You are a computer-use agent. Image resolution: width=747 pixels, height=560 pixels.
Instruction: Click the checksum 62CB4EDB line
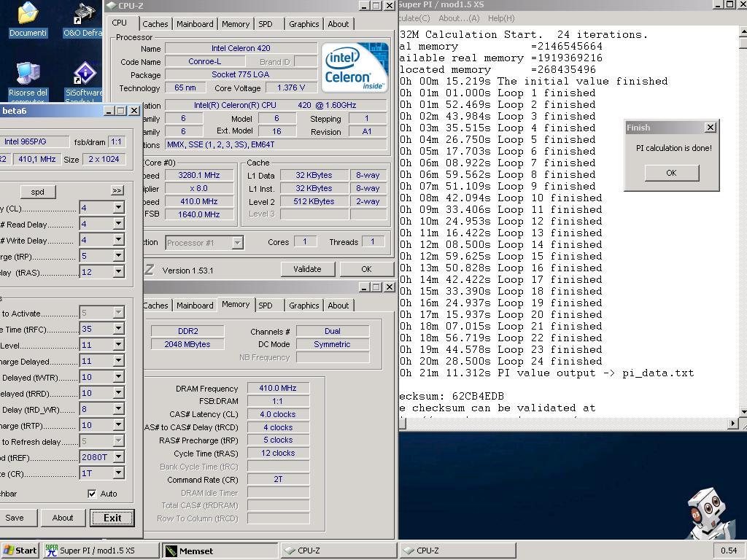tap(451, 396)
